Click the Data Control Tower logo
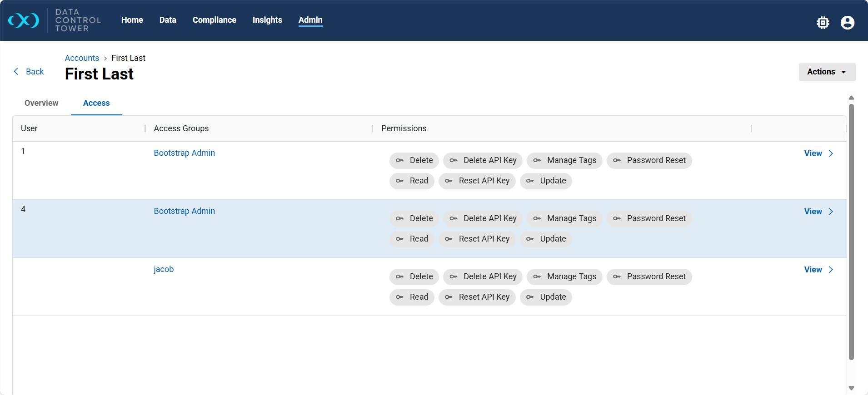 click(x=24, y=20)
